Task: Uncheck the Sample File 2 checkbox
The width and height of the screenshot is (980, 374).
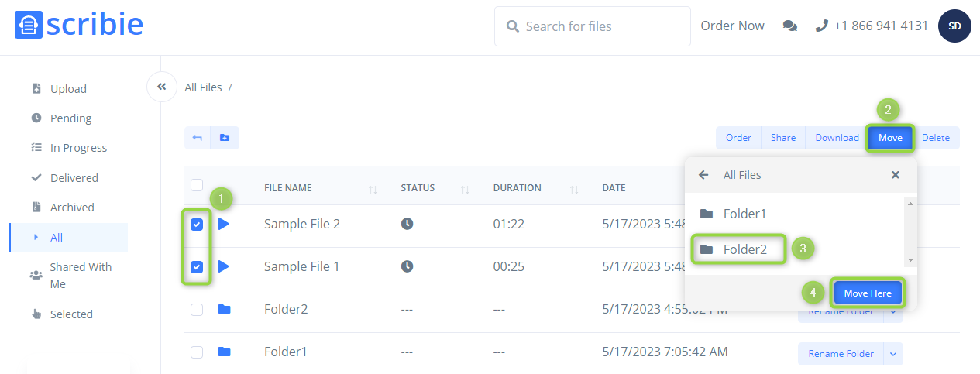Action: point(197,225)
